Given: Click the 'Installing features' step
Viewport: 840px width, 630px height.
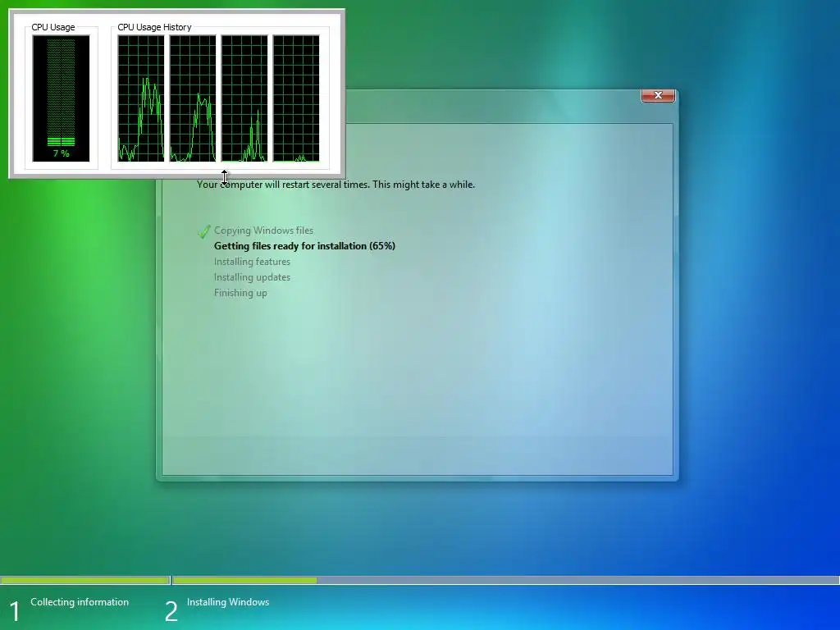Looking at the screenshot, I should (x=252, y=262).
